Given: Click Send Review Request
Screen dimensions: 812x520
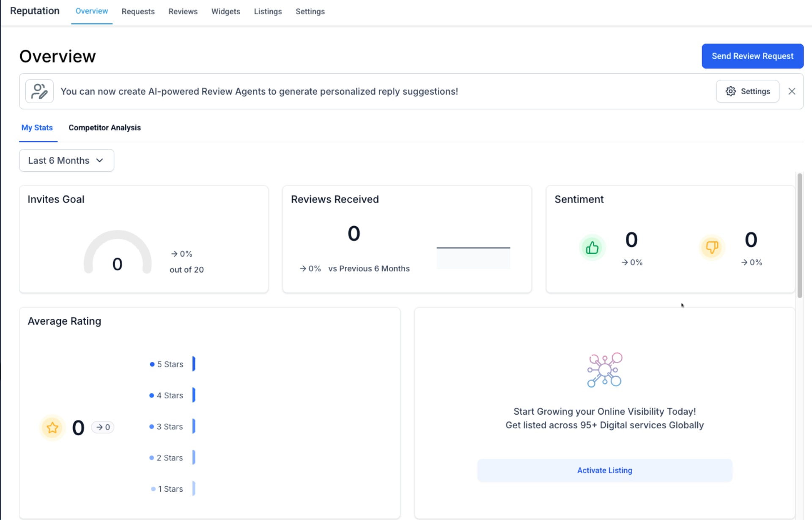Looking at the screenshot, I should (x=752, y=56).
